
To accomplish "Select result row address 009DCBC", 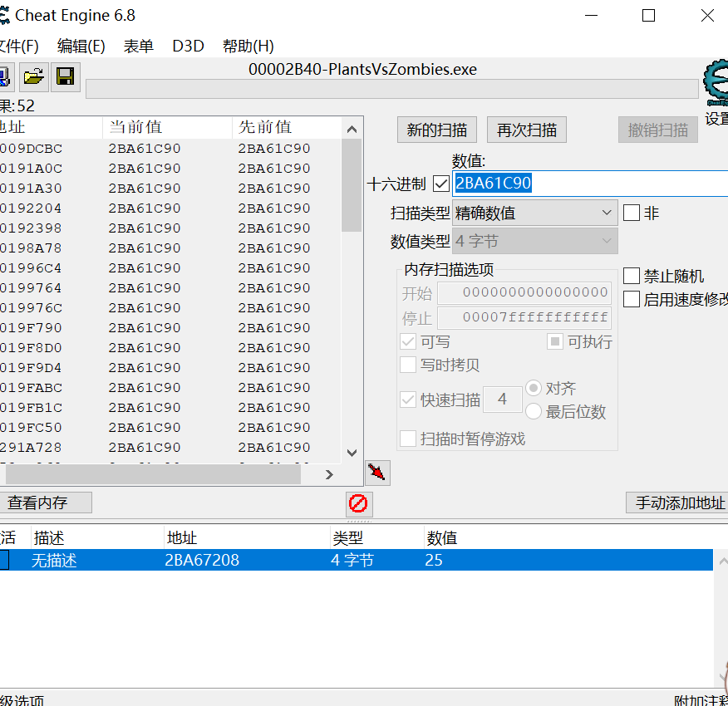I will [x=170, y=149].
